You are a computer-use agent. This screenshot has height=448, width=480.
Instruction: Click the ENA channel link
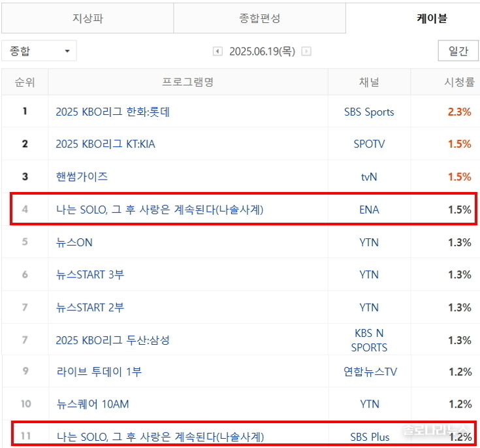click(369, 210)
